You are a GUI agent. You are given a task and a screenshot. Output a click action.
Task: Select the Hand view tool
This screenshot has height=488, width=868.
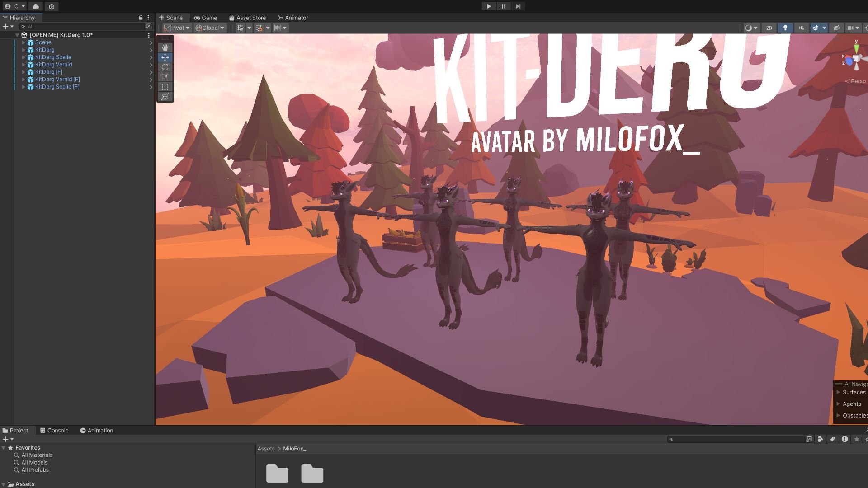165,47
